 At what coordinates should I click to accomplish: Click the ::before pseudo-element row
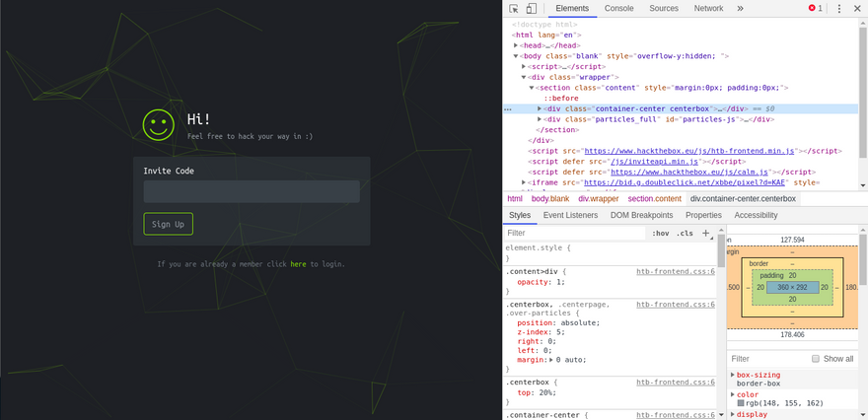point(561,98)
